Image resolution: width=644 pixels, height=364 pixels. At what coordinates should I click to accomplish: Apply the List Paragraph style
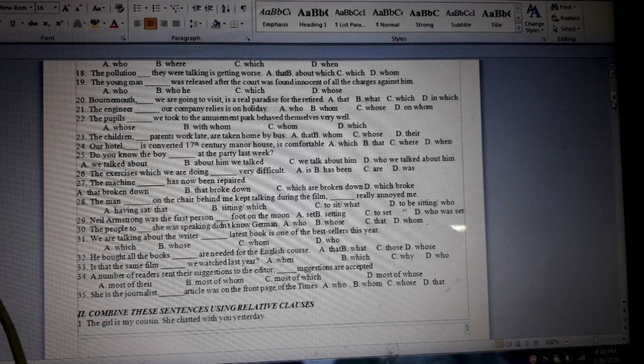(350, 18)
